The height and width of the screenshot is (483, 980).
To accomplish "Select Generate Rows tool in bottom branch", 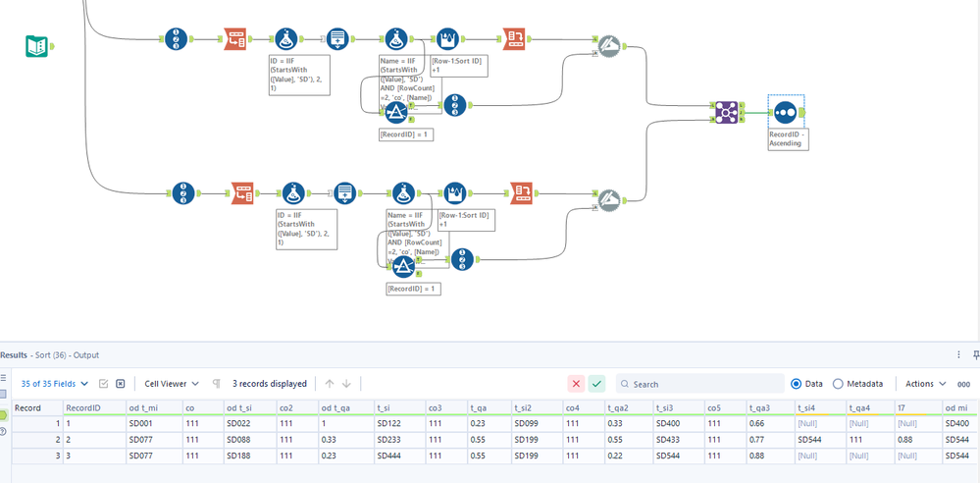I will click(344, 193).
